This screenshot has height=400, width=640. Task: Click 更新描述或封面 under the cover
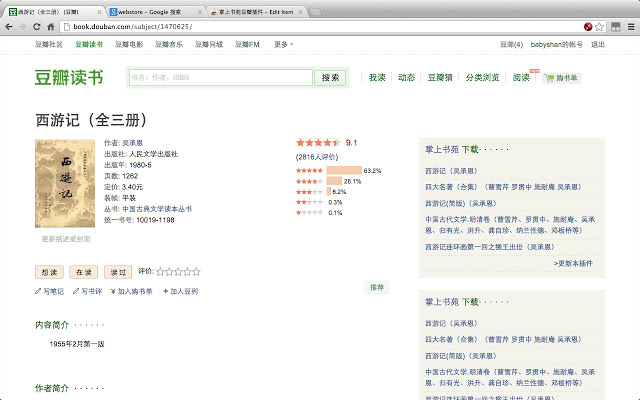pyautogui.click(x=66, y=239)
